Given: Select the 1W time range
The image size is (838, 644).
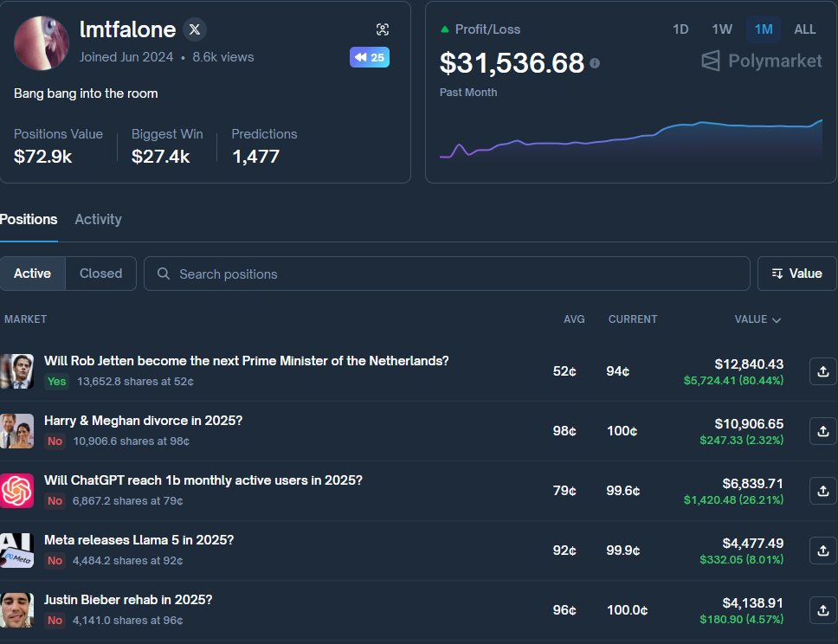Looking at the screenshot, I should click(721, 29).
